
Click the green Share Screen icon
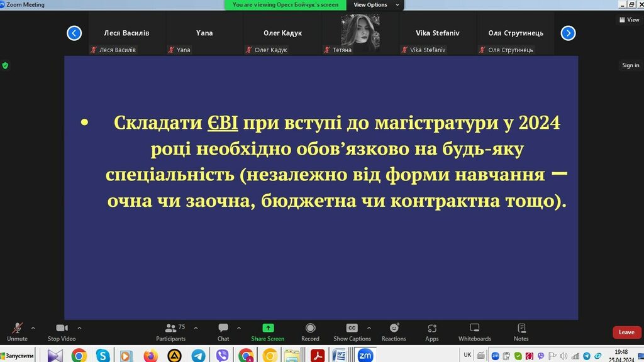[268, 328]
